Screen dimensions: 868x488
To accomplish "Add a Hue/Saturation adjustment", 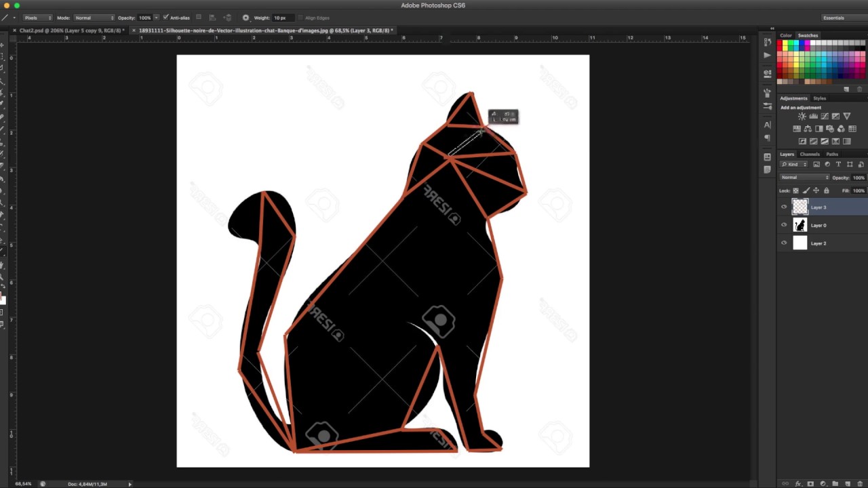I will click(797, 129).
